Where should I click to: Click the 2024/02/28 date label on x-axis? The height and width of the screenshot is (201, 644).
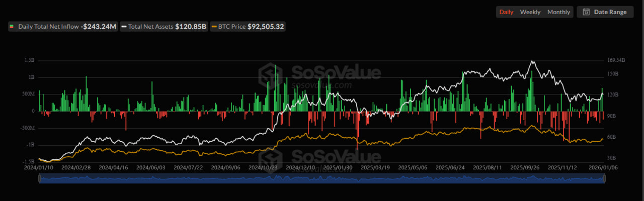point(76,167)
